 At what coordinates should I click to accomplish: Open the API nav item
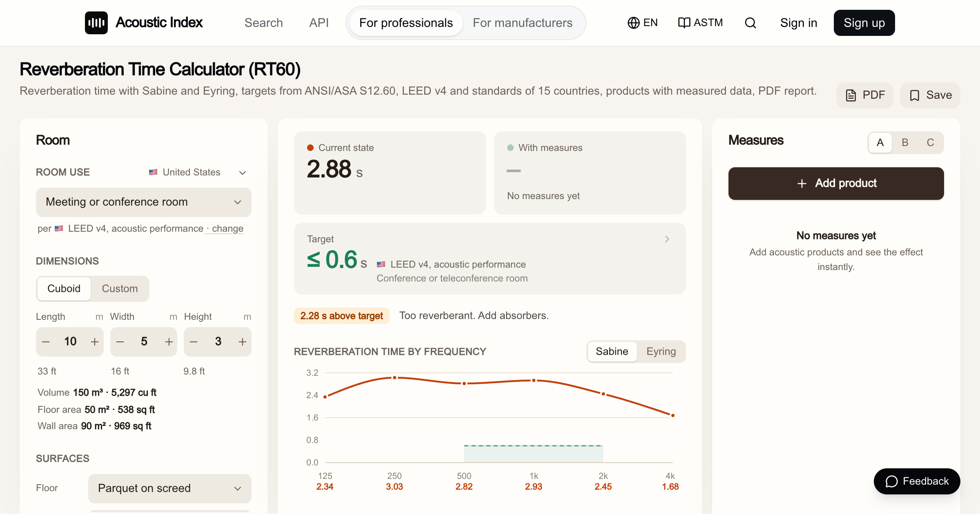(319, 23)
